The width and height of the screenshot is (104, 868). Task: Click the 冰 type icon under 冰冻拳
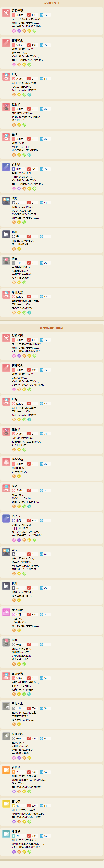(13, 836)
